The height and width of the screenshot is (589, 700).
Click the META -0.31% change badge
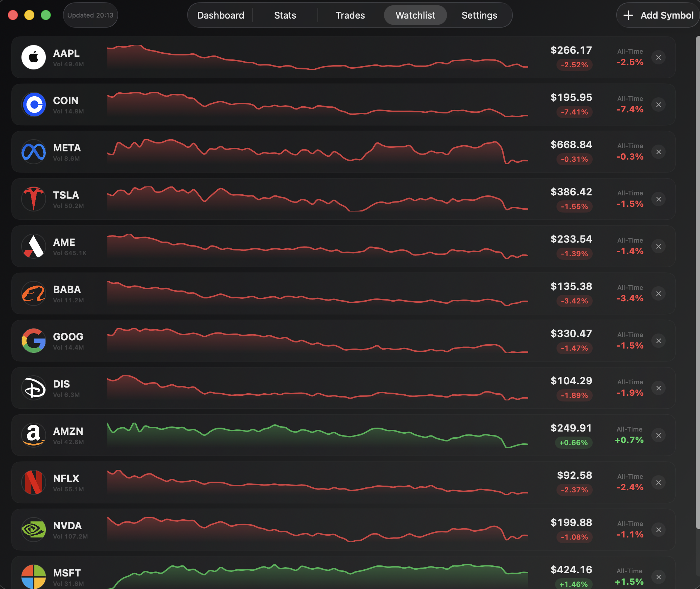click(574, 159)
